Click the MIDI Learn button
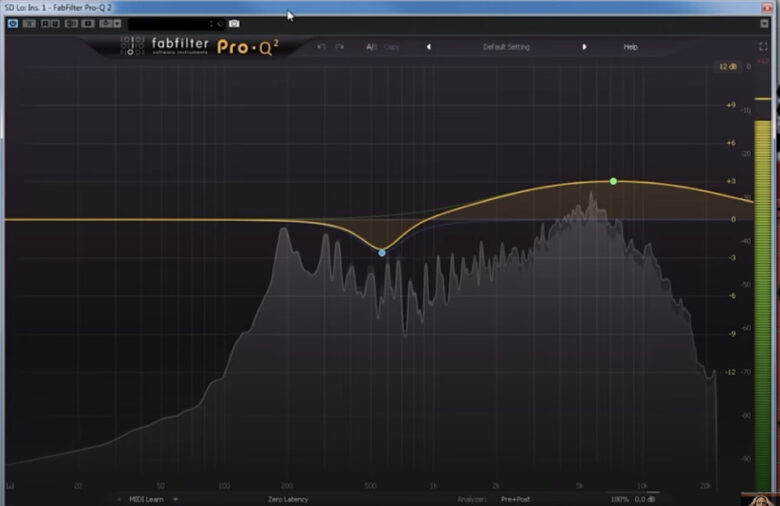This screenshot has height=506, width=780. pos(146,499)
